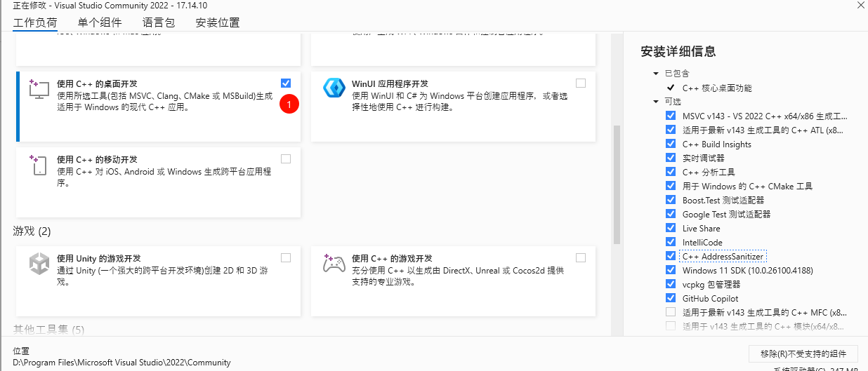Check the 使用 C++ 的游戏开发 checkbox
The width and height of the screenshot is (868, 371).
point(581,257)
